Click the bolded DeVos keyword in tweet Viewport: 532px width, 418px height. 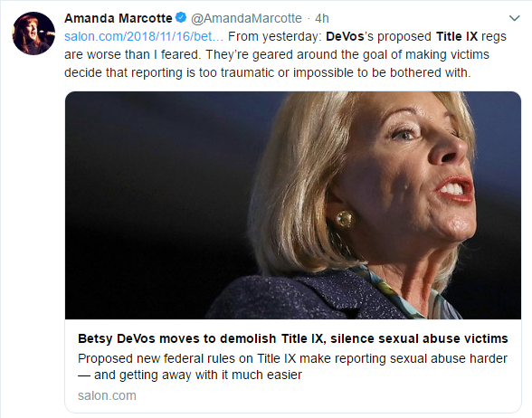[345, 36]
